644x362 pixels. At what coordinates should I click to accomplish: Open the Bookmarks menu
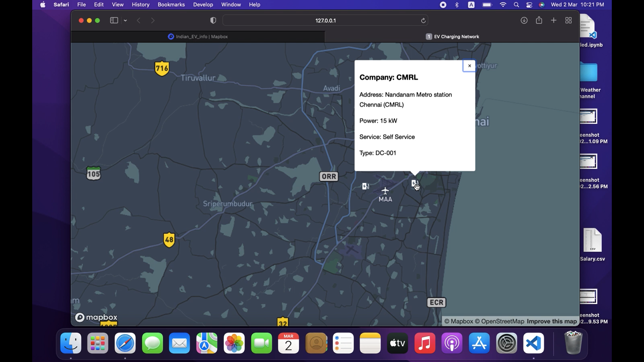[171, 5]
